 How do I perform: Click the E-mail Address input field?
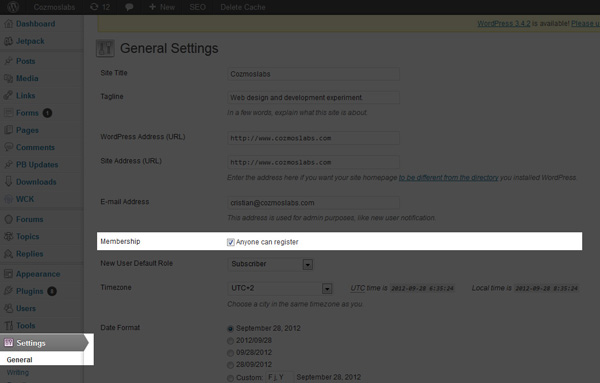[313, 203]
